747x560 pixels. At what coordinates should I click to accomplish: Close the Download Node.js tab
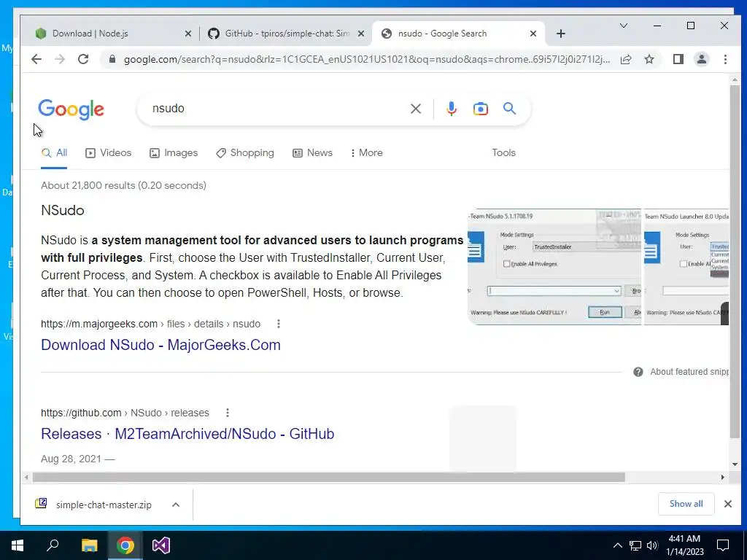click(187, 34)
